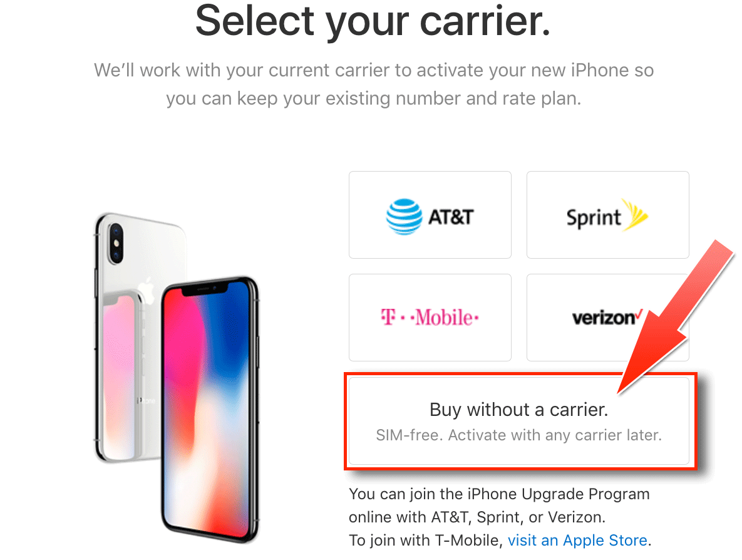Select the Sprint yellow wing logo

pyautogui.click(x=634, y=214)
